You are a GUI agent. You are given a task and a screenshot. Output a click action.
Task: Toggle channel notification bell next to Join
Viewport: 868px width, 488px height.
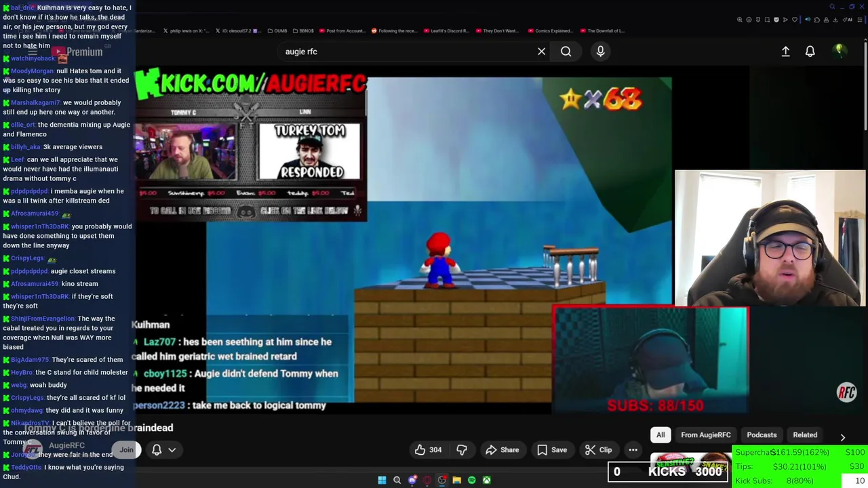coord(157,450)
